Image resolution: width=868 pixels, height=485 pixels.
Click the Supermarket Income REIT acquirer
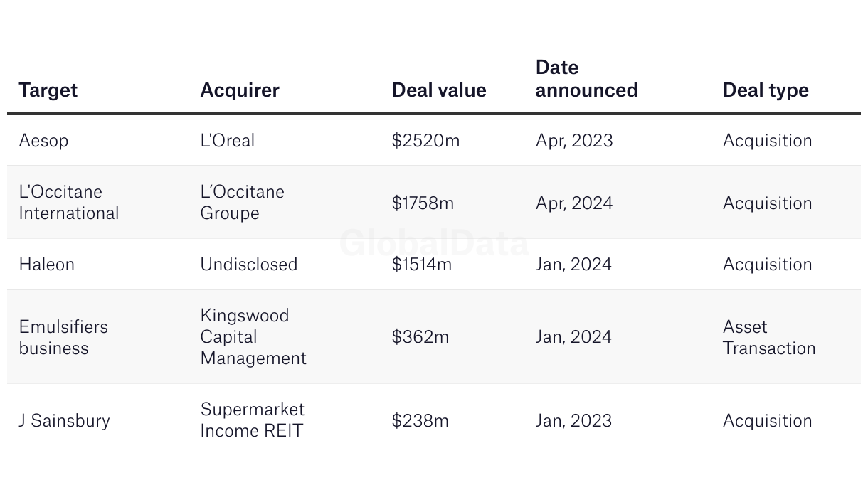(252, 420)
